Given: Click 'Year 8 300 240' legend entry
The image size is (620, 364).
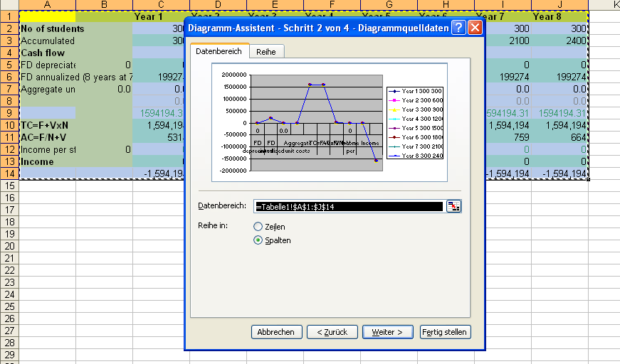Looking at the screenshot, I should [x=416, y=156].
